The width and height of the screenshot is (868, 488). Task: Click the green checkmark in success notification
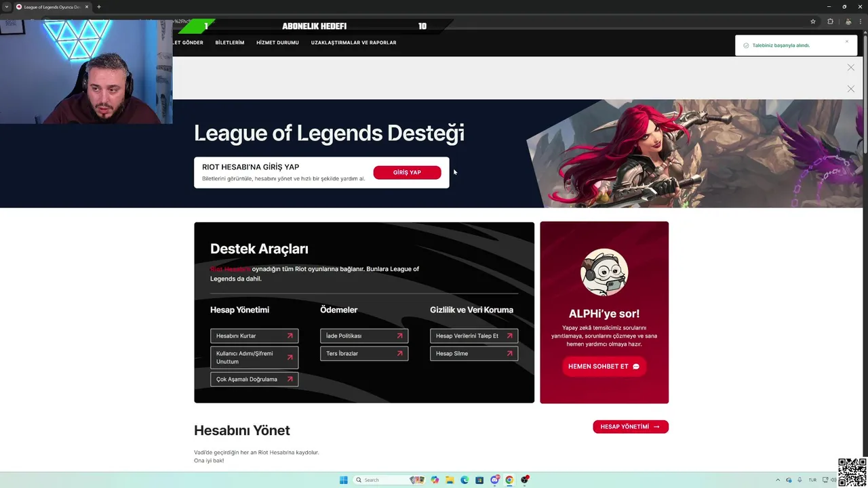tap(746, 45)
